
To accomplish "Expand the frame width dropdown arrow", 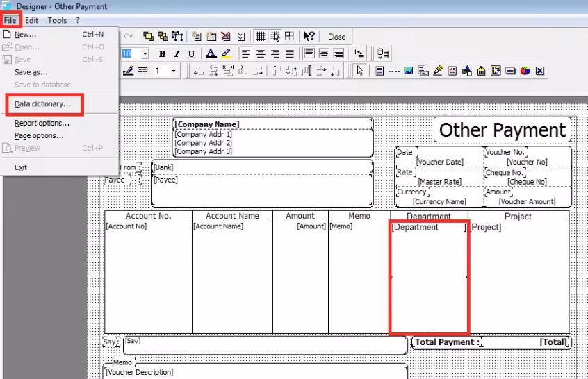I will 173,71.
